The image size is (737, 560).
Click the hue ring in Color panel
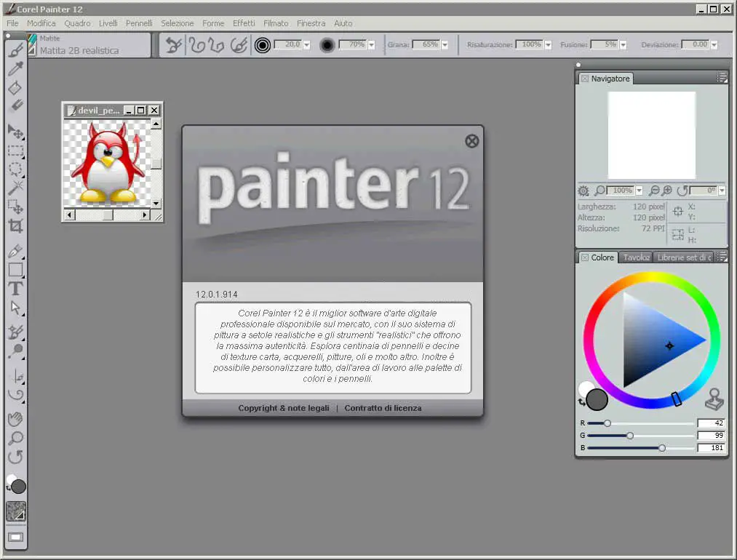[x=651, y=277]
